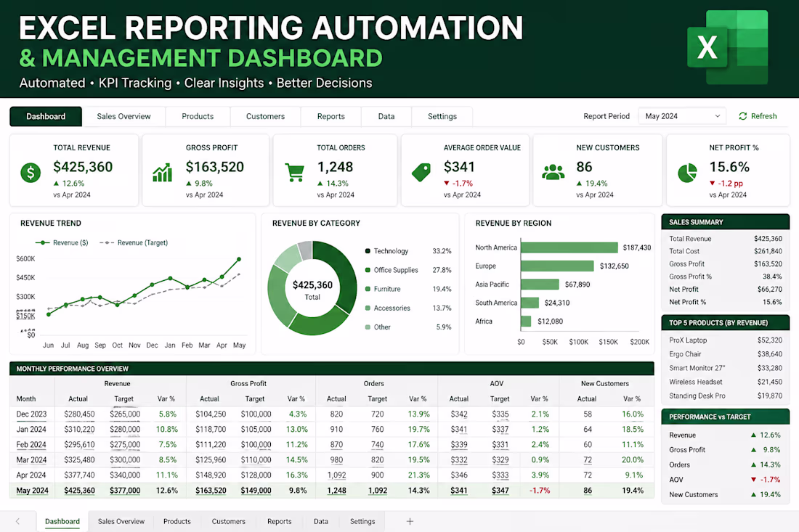Click Wireless Headset product row
799x532 pixels.
click(726, 382)
